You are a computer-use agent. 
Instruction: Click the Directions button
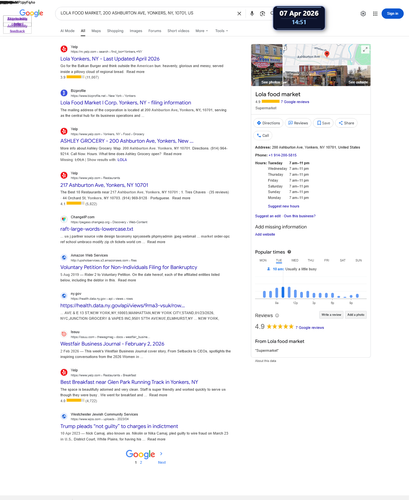pos(268,123)
